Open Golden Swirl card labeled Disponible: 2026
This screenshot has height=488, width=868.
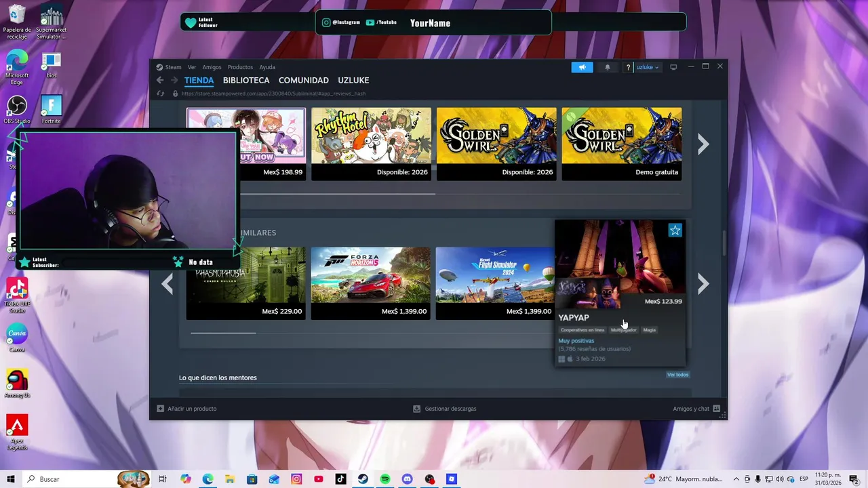point(496,144)
